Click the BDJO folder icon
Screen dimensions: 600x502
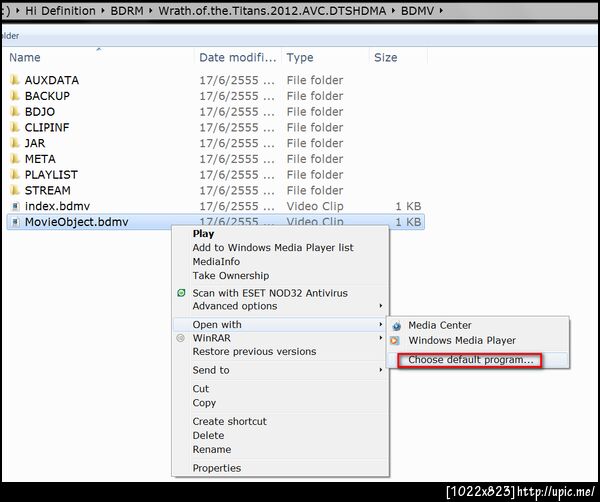15,111
